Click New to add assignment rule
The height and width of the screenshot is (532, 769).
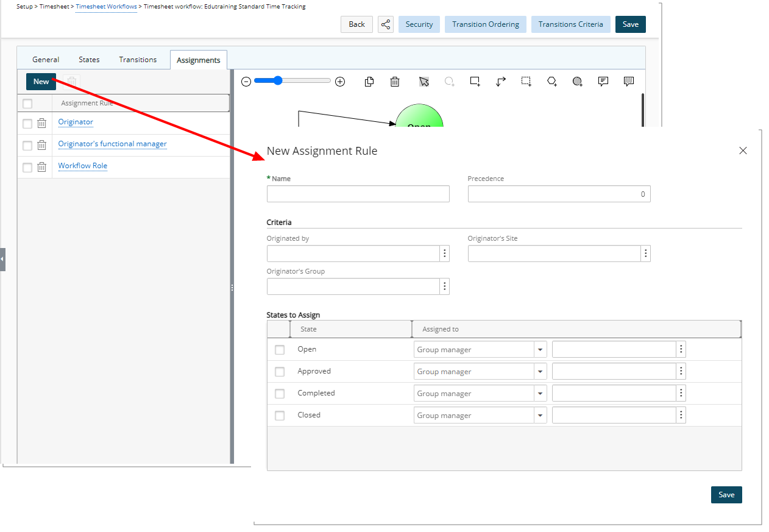point(41,82)
